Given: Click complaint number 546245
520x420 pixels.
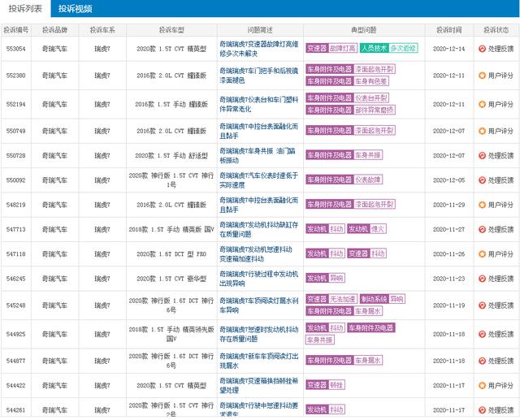Looking at the screenshot, I should (16, 279).
